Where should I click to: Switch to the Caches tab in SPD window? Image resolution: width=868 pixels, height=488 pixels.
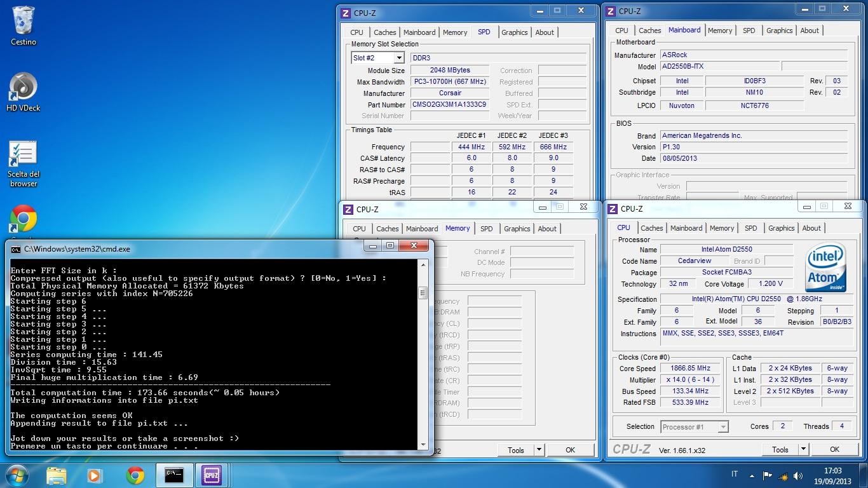[384, 32]
